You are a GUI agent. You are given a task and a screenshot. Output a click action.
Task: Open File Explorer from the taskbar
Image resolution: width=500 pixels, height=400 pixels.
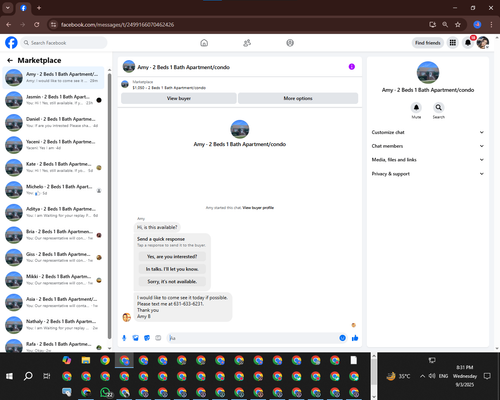[86, 360]
